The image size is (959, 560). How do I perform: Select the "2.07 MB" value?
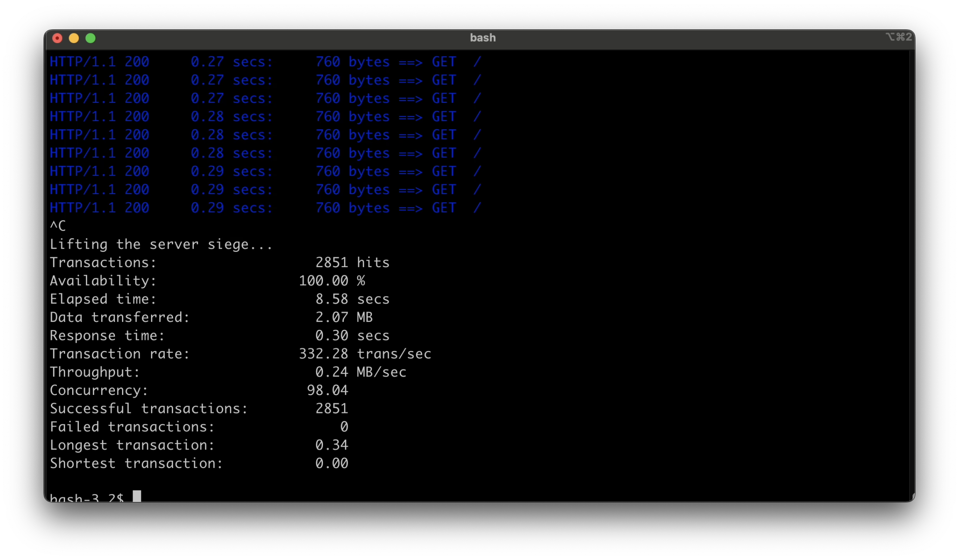pyautogui.click(x=344, y=317)
